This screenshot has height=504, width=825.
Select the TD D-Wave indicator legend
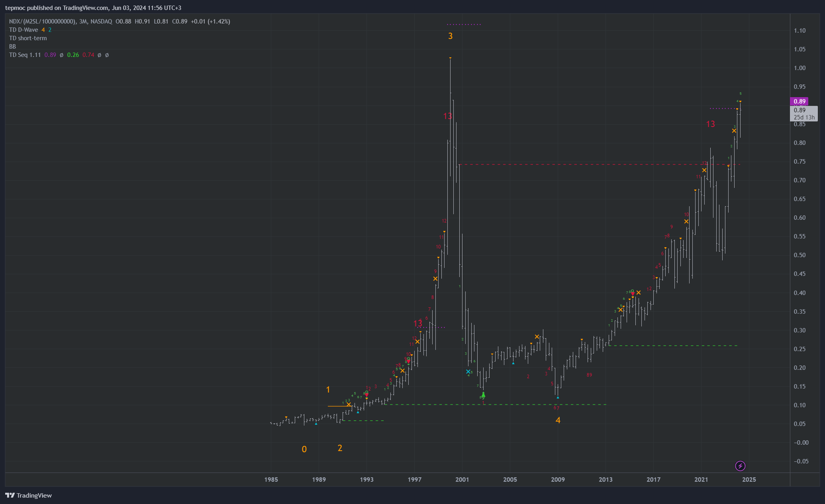pyautogui.click(x=24, y=30)
